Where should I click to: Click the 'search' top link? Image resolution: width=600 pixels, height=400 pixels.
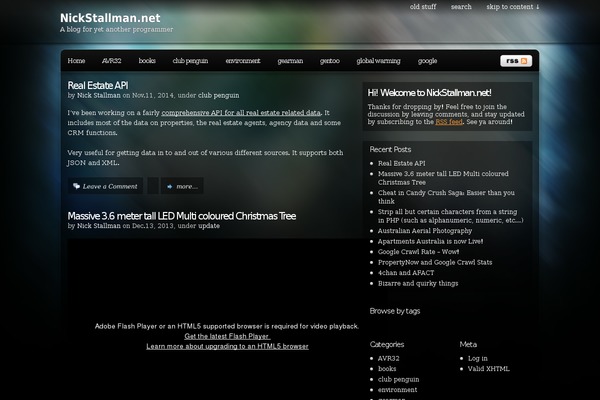coord(461,7)
